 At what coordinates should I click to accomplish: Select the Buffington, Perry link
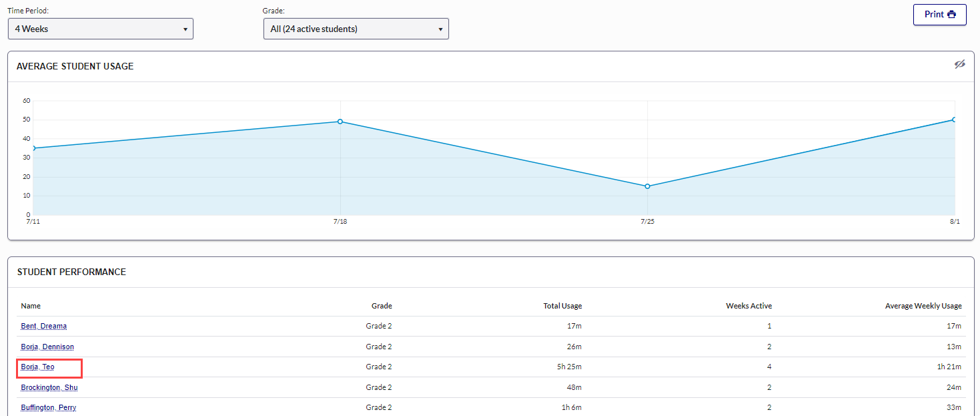[x=48, y=408]
